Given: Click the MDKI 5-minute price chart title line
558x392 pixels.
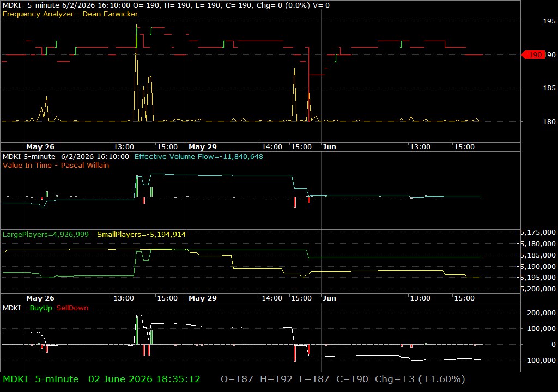Looking at the screenshot, I should click(x=166, y=5).
